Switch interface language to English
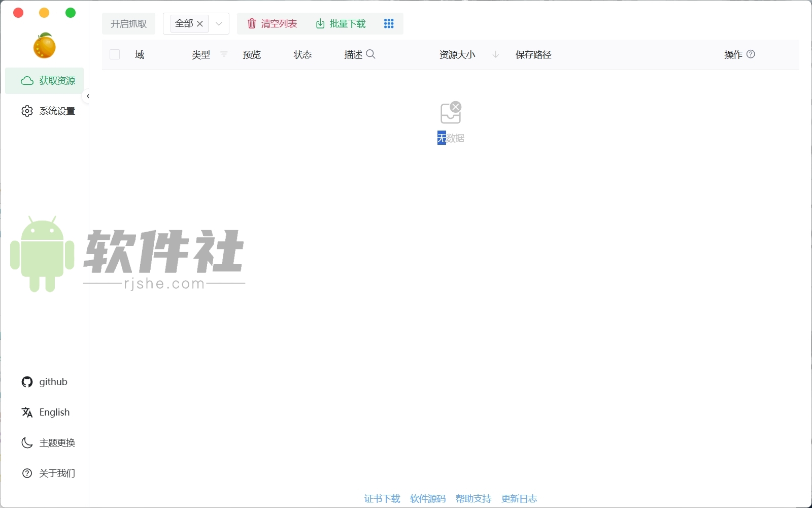Screen dimensions: 812x508 coord(54,412)
